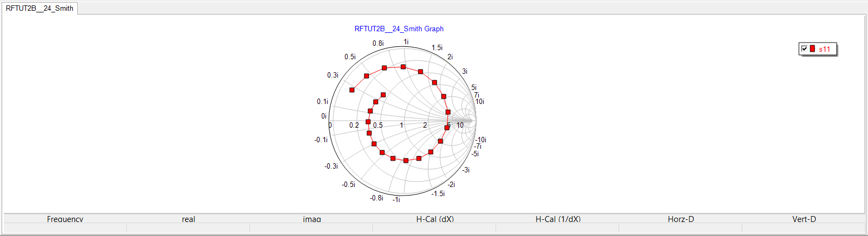The image size is (868, 236).
Task: Toggle the s11 trace checkbox in legend
Action: 804,49
